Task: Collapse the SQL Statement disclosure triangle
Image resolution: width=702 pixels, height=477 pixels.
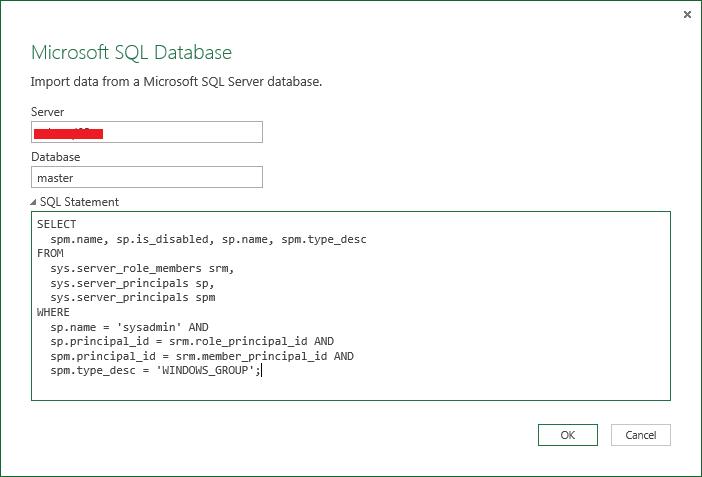Action: tap(35, 202)
